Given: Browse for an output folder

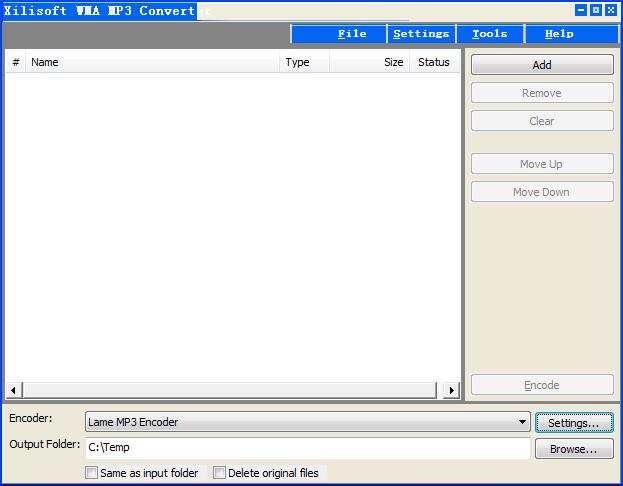Looking at the screenshot, I should click(574, 449).
